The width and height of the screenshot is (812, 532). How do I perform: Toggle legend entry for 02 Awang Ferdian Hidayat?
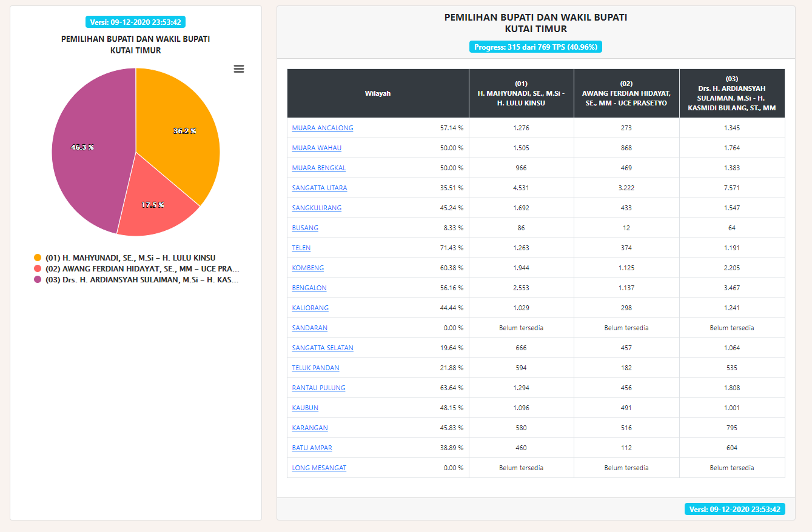point(142,268)
